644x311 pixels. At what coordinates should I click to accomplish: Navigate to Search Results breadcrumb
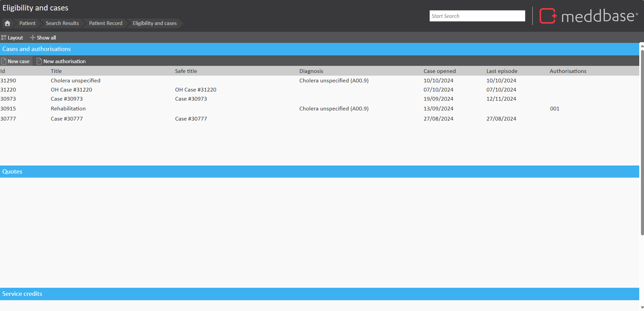click(62, 23)
